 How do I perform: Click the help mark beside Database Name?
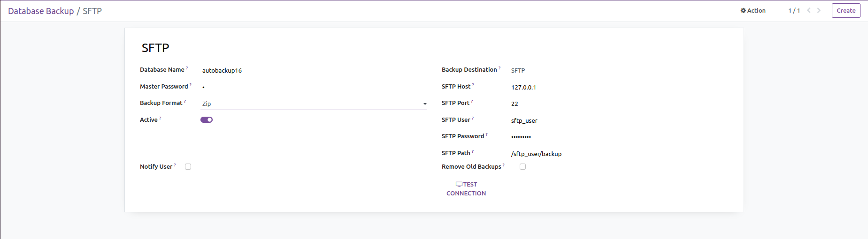click(187, 68)
